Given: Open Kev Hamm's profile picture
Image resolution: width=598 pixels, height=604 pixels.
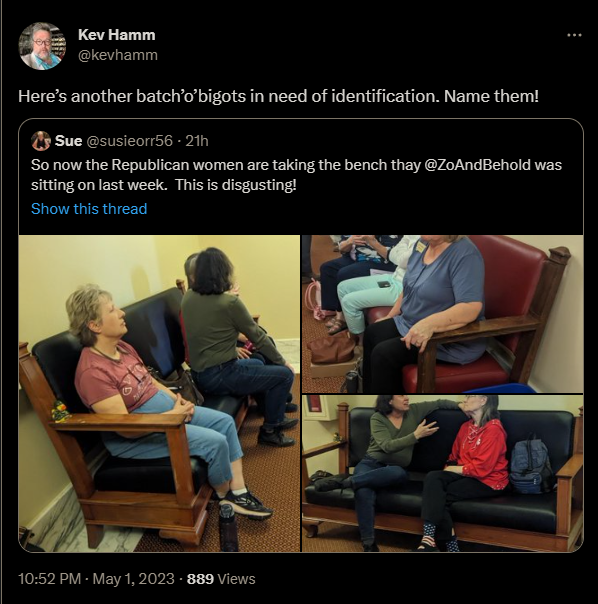Looking at the screenshot, I should click(x=42, y=46).
